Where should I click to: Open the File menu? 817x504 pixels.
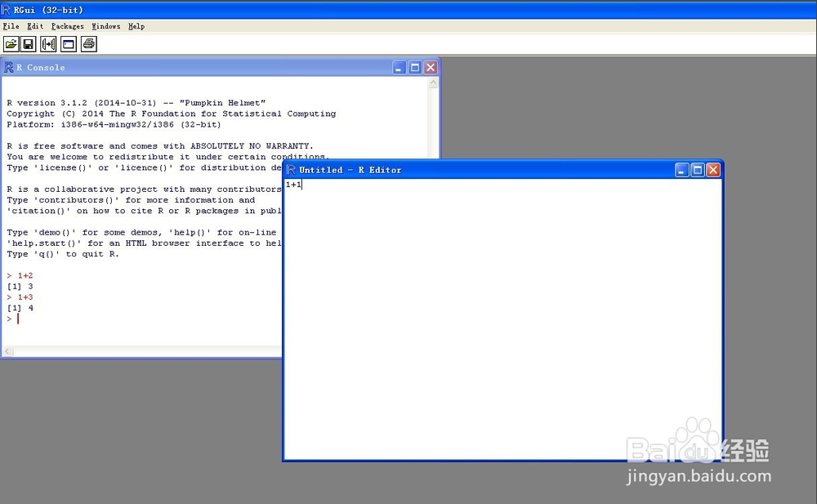click(x=11, y=26)
